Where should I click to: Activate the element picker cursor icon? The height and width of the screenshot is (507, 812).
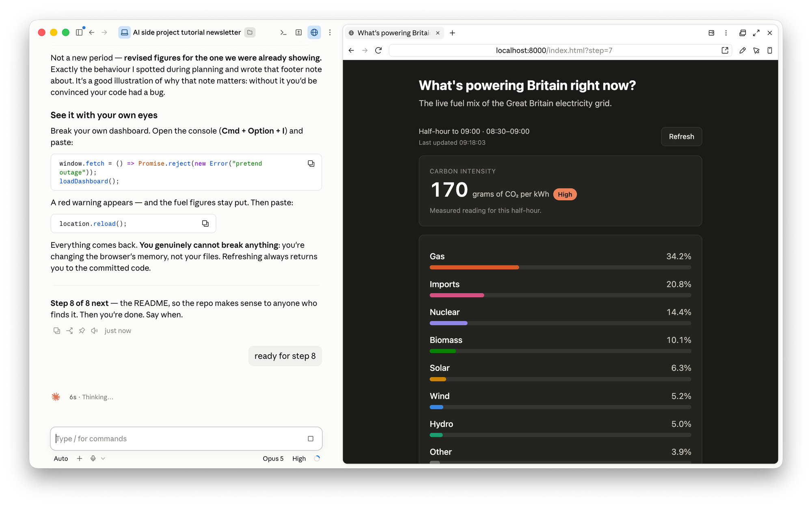[x=756, y=50]
